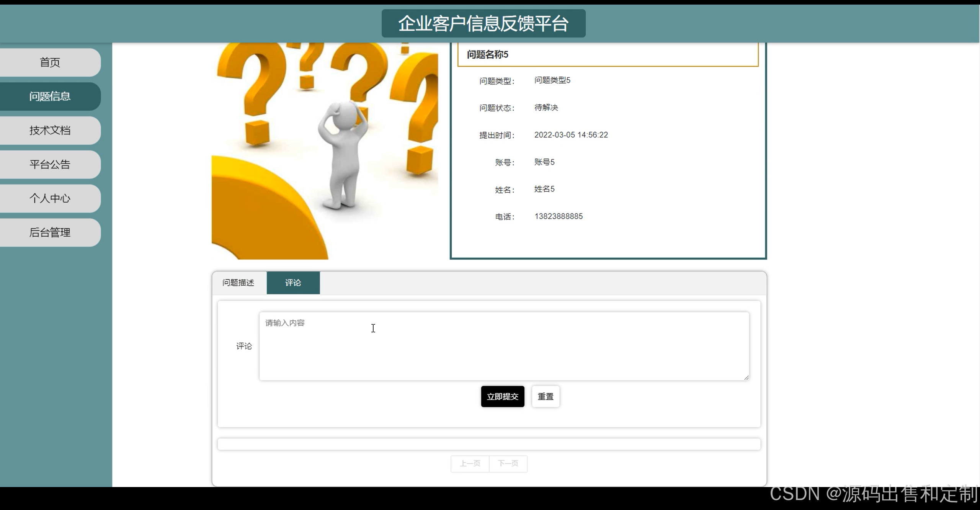980x510 pixels.
Task: Click the 重置 button
Action: click(x=545, y=397)
